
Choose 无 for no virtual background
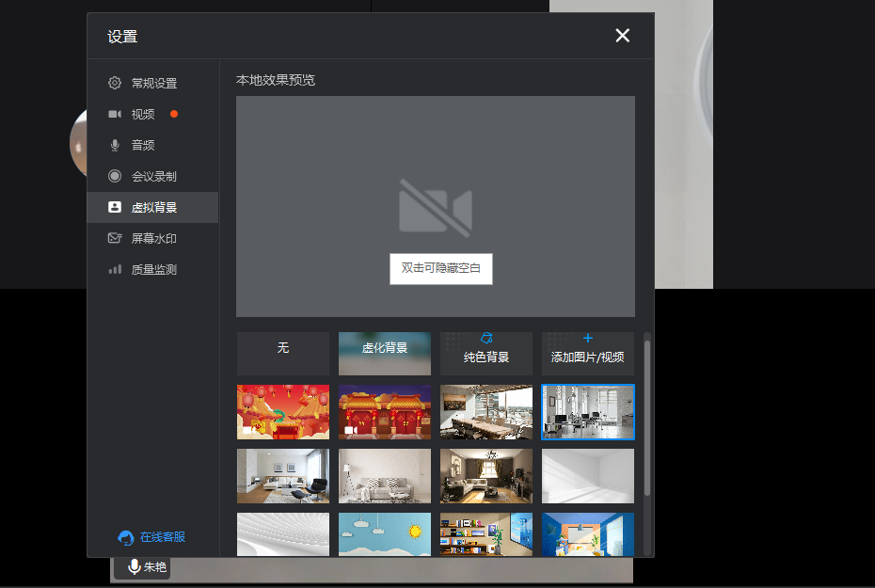283,354
